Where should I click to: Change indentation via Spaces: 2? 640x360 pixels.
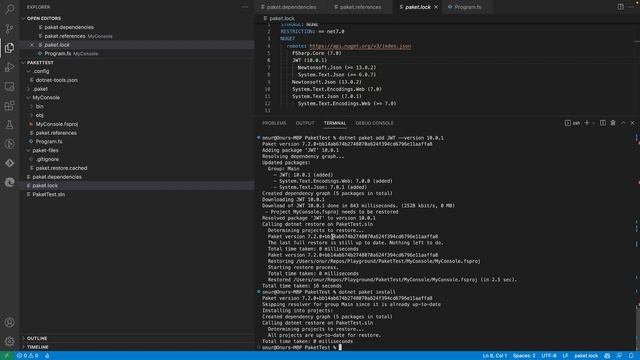(524, 356)
